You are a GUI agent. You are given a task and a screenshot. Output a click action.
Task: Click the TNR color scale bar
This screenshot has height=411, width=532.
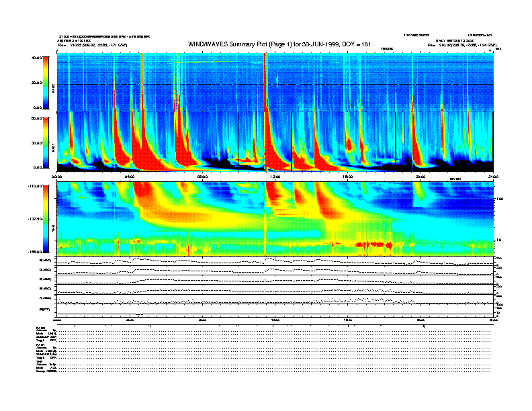click(46, 219)
